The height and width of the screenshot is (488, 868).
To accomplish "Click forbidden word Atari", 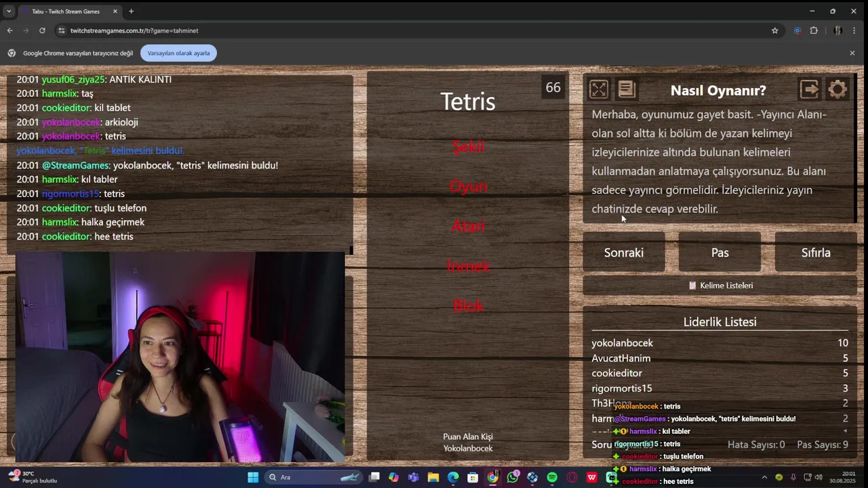I will point(469,226).
